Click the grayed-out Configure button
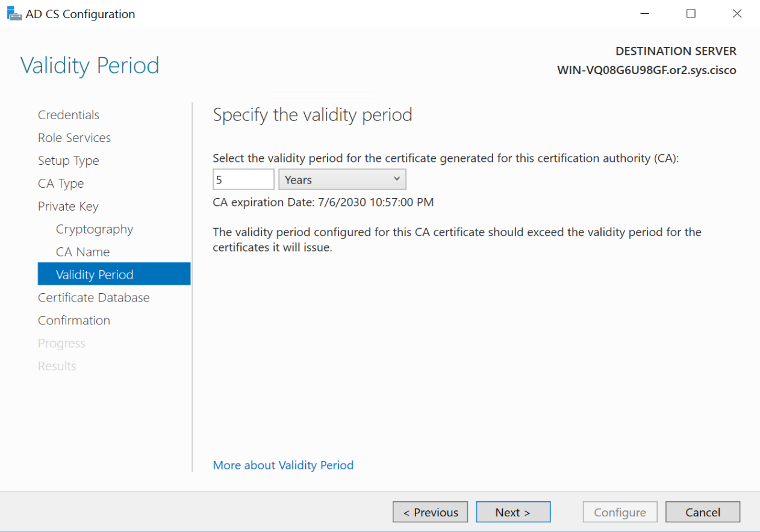Screen dimensions: 760x532 coord(620,512)
